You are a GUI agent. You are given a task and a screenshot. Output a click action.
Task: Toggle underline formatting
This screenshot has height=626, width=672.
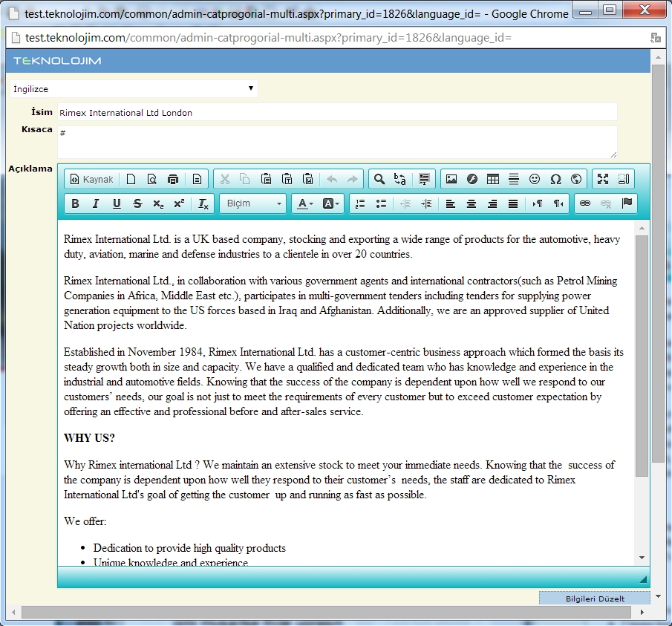pos(117,203)
